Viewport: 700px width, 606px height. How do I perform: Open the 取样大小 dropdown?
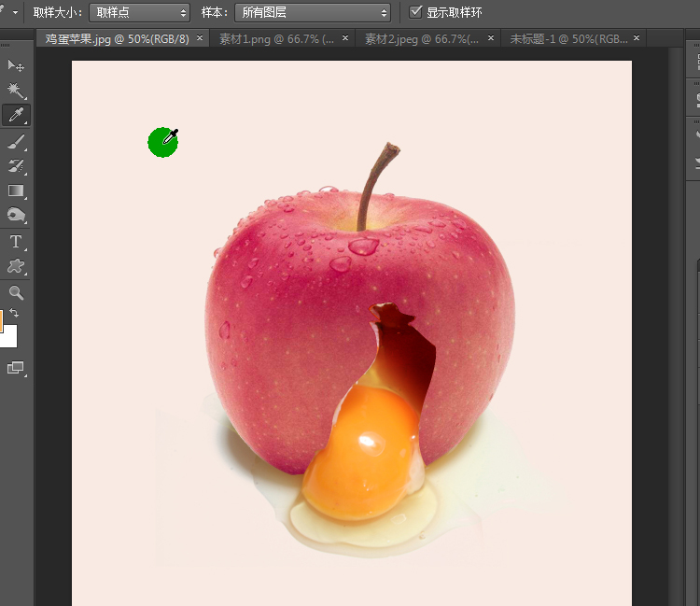pyautogui.click(x=139, y=12)
